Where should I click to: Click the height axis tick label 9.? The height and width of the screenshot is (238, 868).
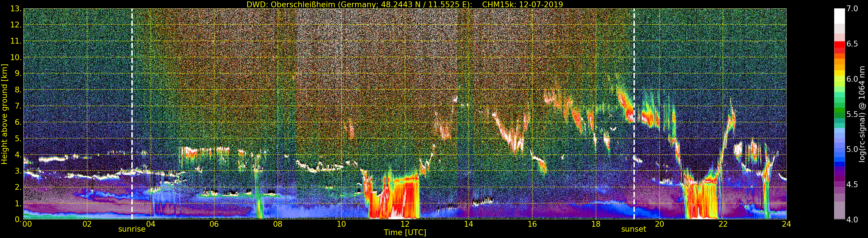(x=18, y=74)
